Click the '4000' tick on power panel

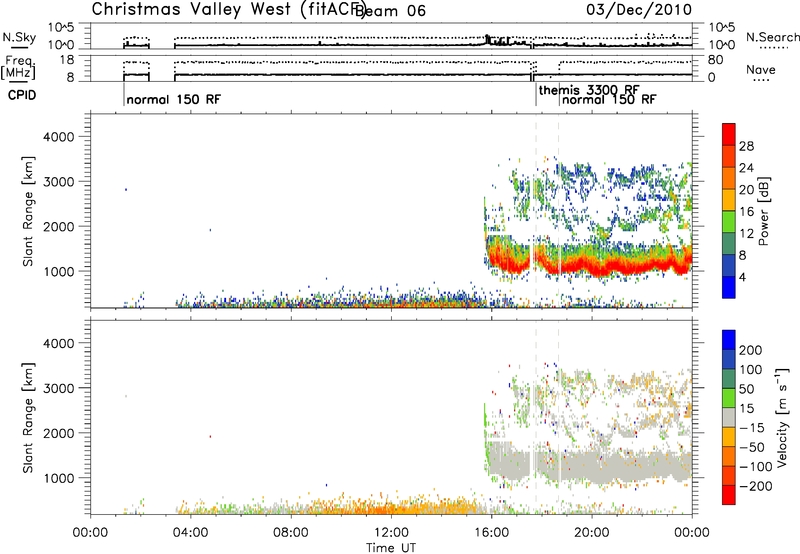tap(58, 137)
